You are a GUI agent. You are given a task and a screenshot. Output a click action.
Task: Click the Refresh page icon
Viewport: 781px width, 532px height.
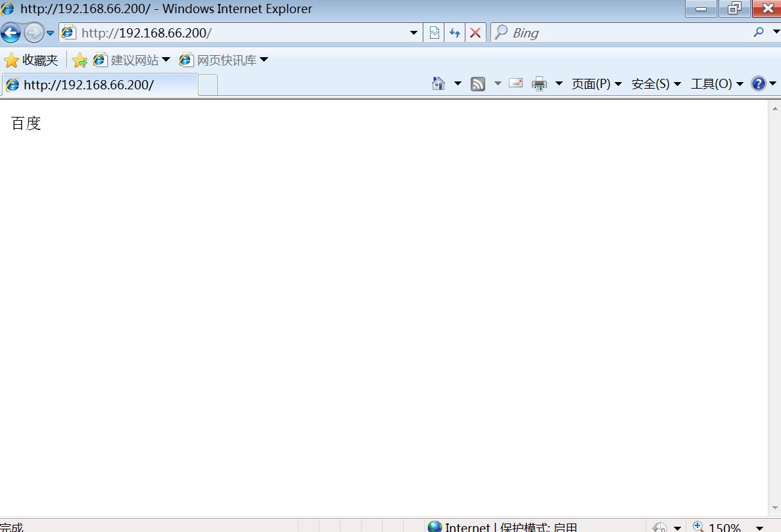point(455,33)
